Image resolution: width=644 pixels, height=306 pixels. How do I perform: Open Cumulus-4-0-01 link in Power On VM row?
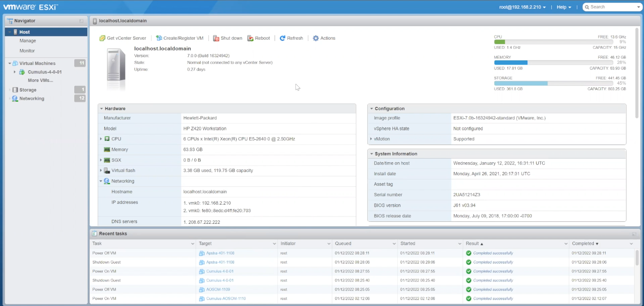tap(220, 271)
